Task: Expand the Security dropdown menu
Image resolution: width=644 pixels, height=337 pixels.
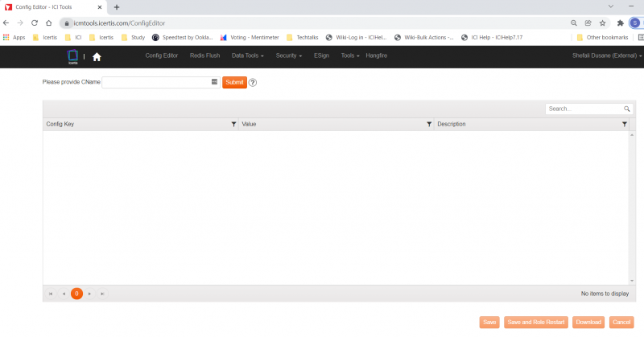Action: tap(288, 55)
